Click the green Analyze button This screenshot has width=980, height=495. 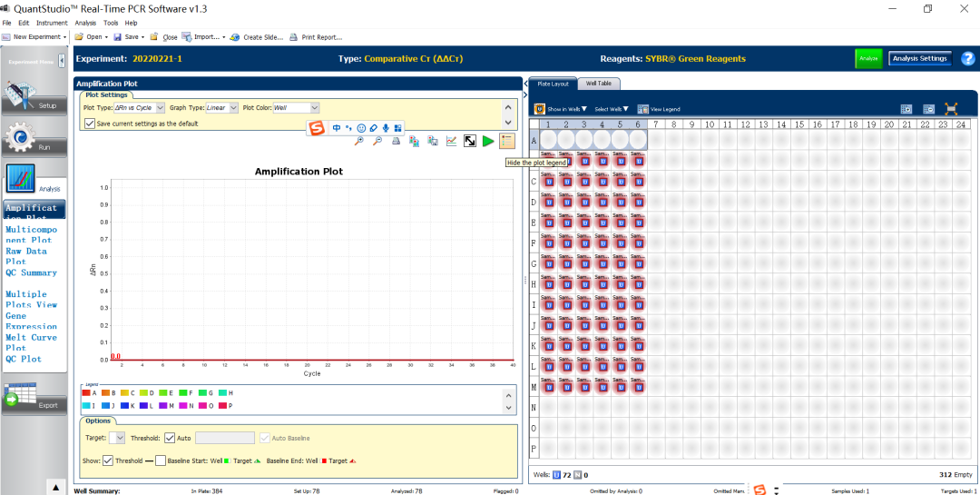point(868,58)
